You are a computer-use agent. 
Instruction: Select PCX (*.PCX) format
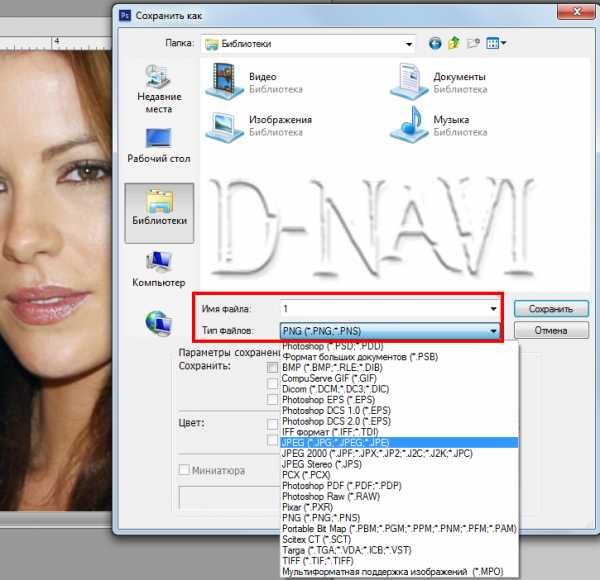(399, 475)
